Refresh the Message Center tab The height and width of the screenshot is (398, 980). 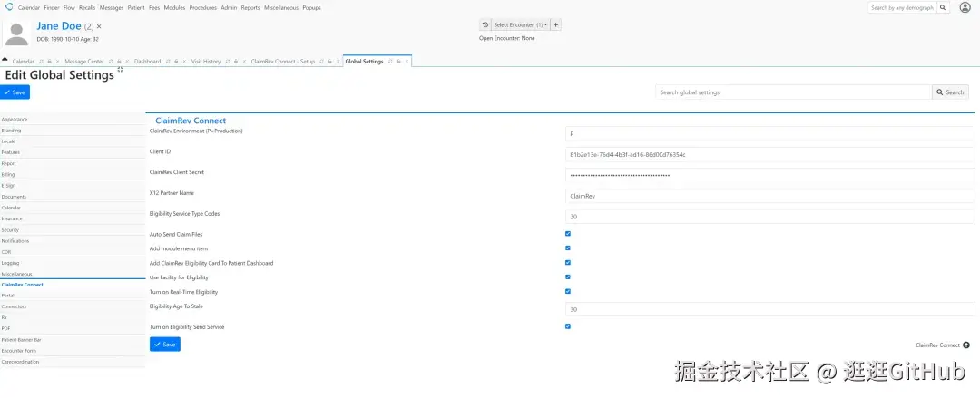(x=111, y=62)
